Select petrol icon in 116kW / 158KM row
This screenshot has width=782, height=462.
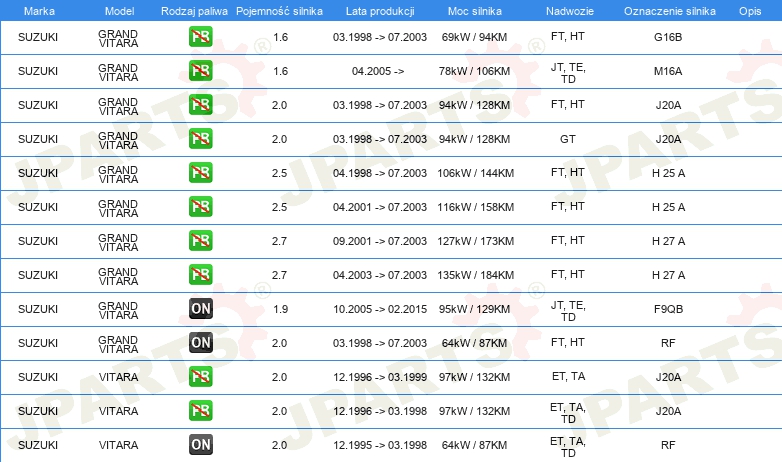[x=200, y=207]
